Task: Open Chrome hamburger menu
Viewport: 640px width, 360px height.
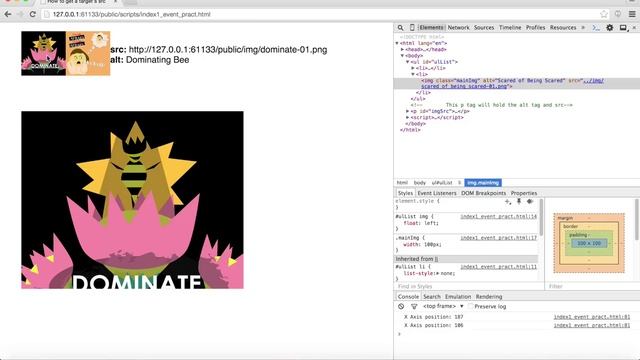Action: (632, 14)
